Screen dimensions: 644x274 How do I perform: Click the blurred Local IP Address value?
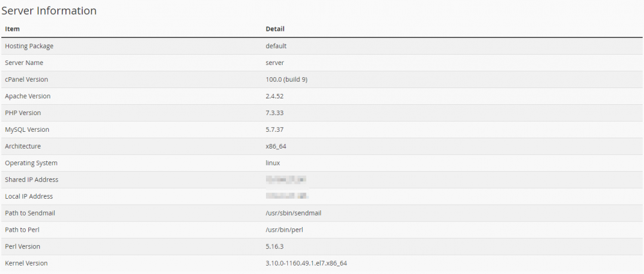(285, 196)
